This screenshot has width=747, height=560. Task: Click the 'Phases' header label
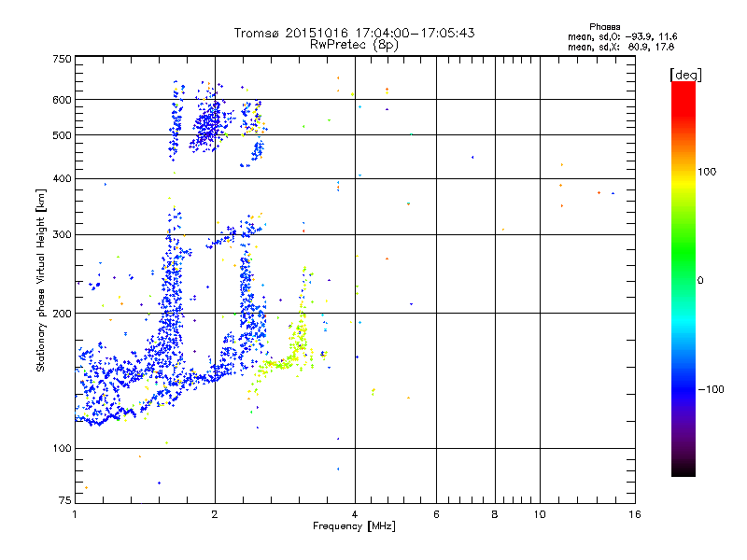pos(604,27)
